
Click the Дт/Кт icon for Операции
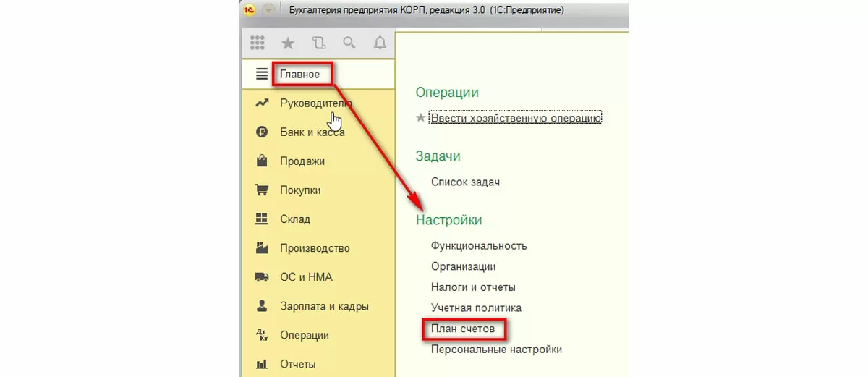262,335
